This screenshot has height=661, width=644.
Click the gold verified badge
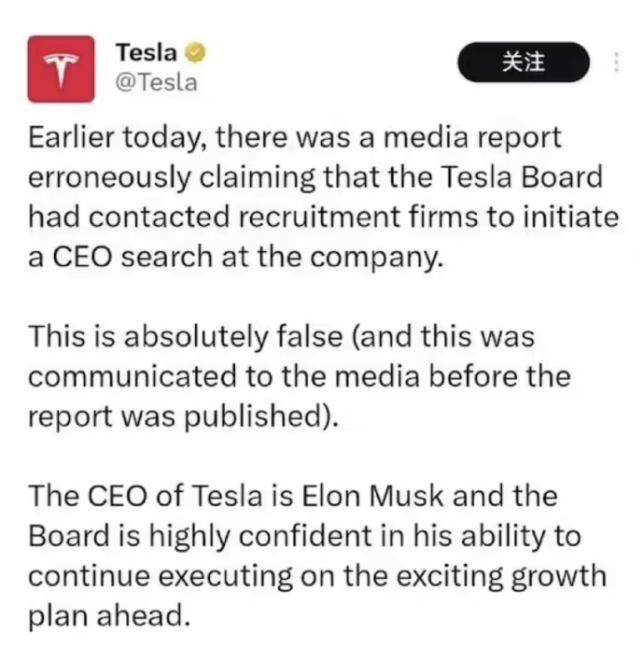tap(195, 53)
